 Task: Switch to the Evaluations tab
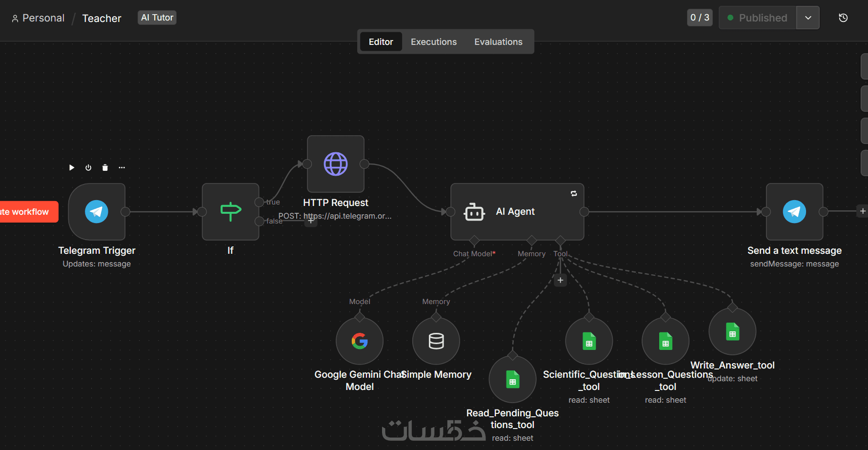(498, 42)
